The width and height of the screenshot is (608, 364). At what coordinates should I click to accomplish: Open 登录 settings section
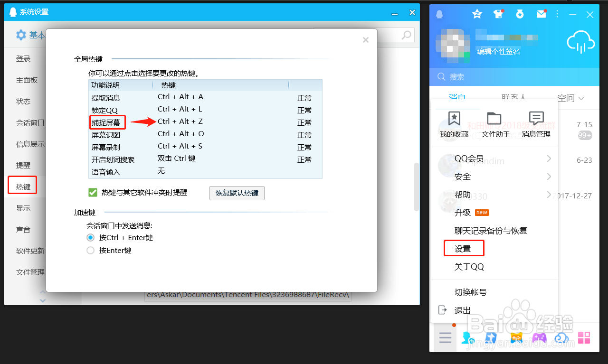(x=23, y=59)
